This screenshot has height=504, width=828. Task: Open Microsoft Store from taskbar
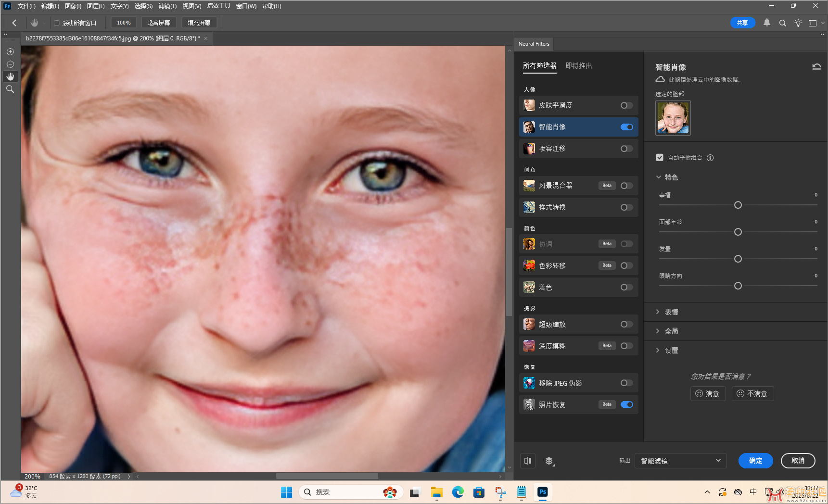tap(479, 492)
